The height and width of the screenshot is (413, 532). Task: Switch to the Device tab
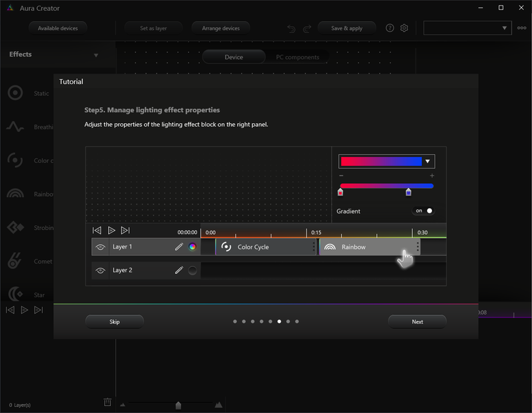point(234,57)
